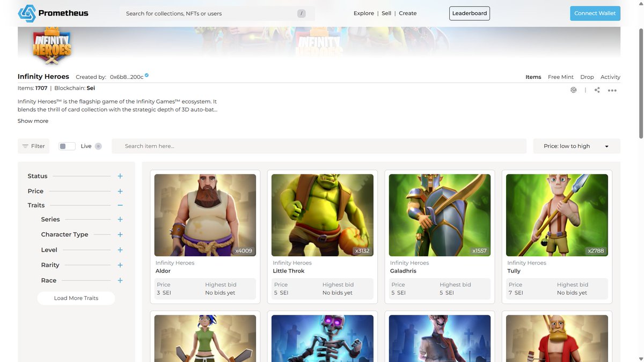Switch to the Free Mint tab

[561, 77]
